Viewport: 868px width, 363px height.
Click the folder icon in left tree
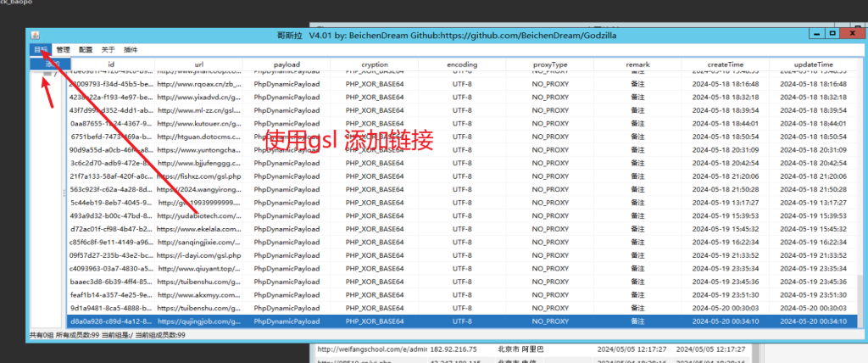tap(47, 75)
